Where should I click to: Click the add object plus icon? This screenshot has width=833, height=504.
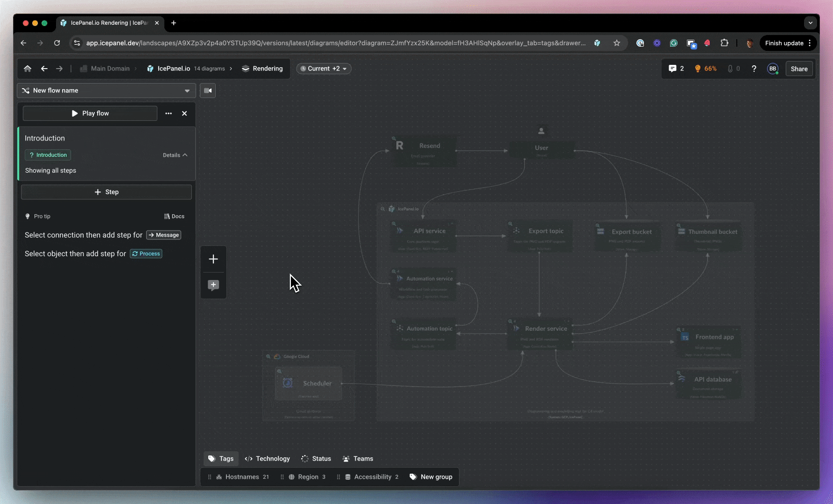tap(213, 259)
